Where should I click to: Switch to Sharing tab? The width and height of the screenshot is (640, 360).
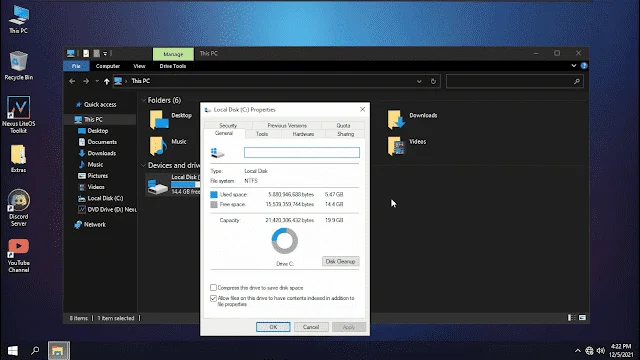(345, 134)
